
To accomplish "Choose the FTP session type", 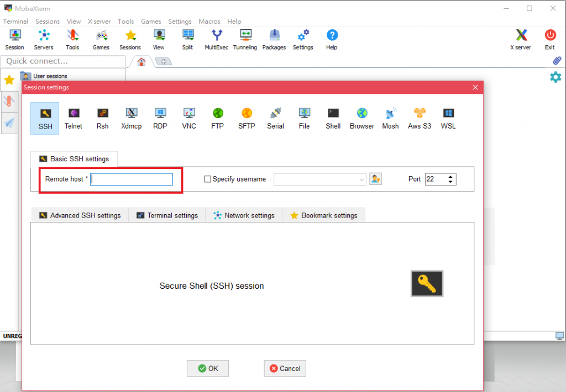I will [218, 118].
